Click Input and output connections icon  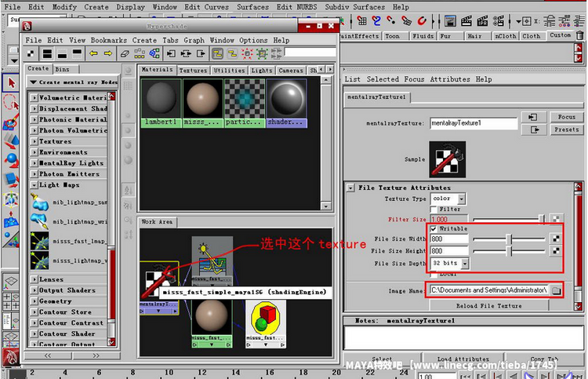pos(186,54)
